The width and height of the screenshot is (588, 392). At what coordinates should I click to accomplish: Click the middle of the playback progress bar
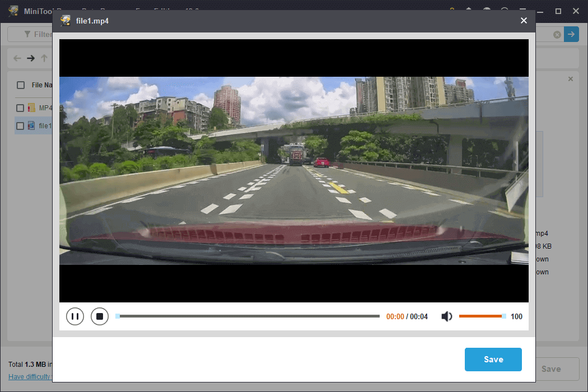248,316
